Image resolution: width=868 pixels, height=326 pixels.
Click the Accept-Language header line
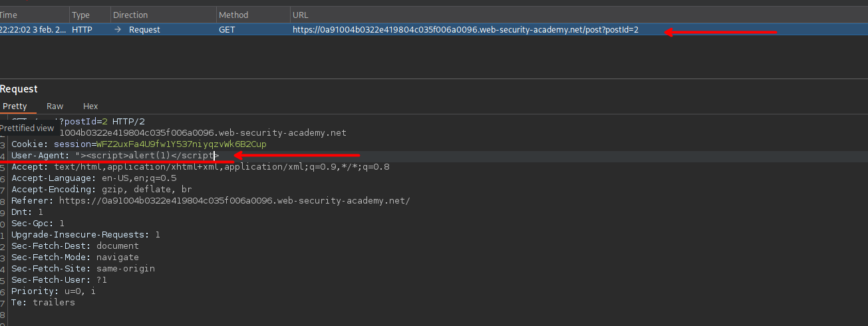(93, 178)
